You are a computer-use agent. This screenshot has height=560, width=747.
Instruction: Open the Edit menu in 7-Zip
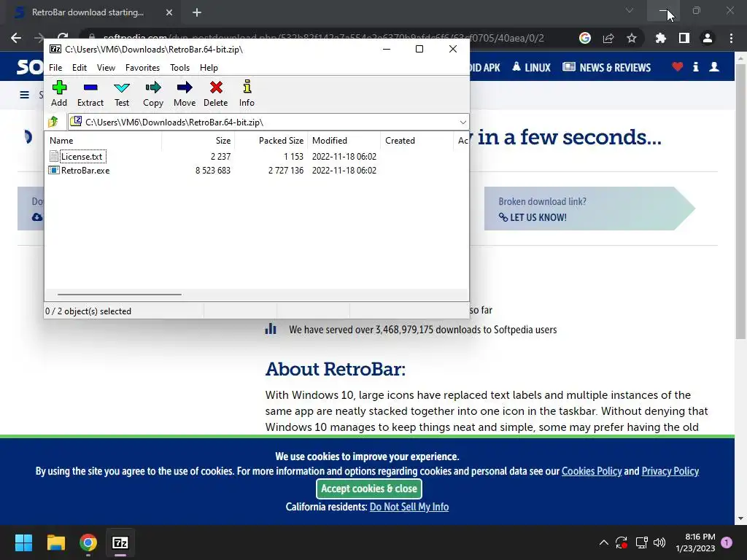79,68
